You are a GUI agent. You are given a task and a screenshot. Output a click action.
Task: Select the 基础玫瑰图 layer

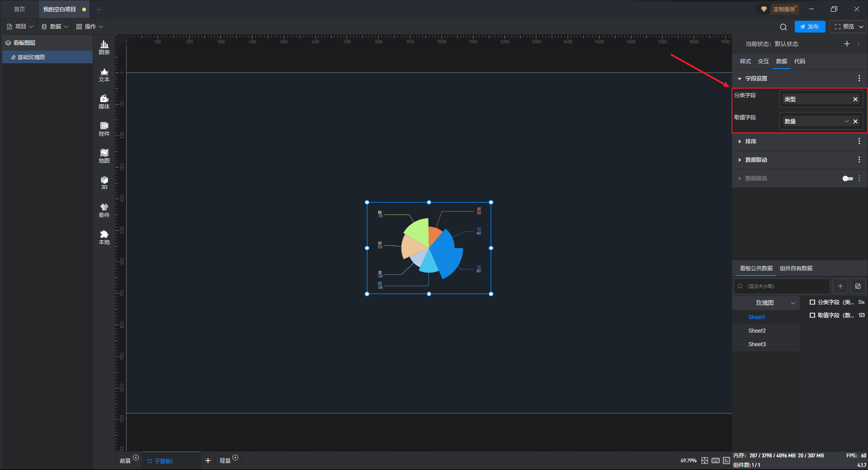pos(47,57)
